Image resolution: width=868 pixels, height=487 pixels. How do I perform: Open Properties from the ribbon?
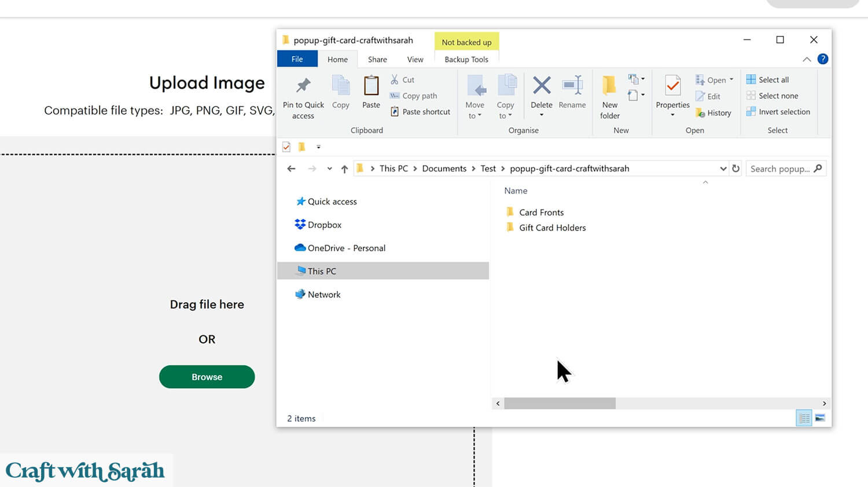point(672,86)
